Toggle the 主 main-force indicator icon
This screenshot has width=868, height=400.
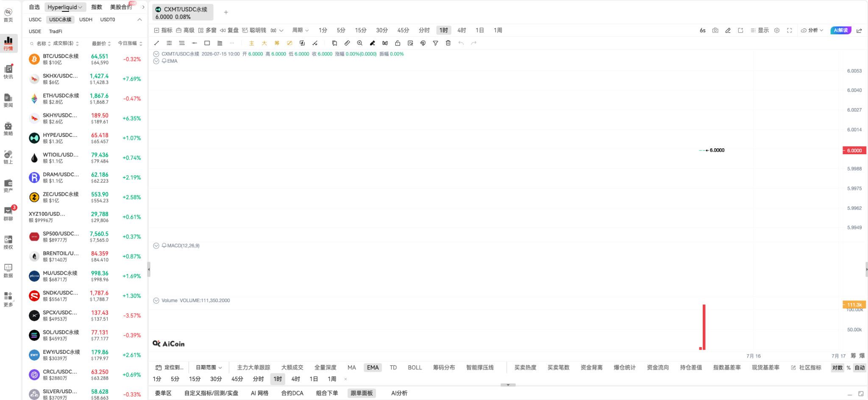click(251, 43)
